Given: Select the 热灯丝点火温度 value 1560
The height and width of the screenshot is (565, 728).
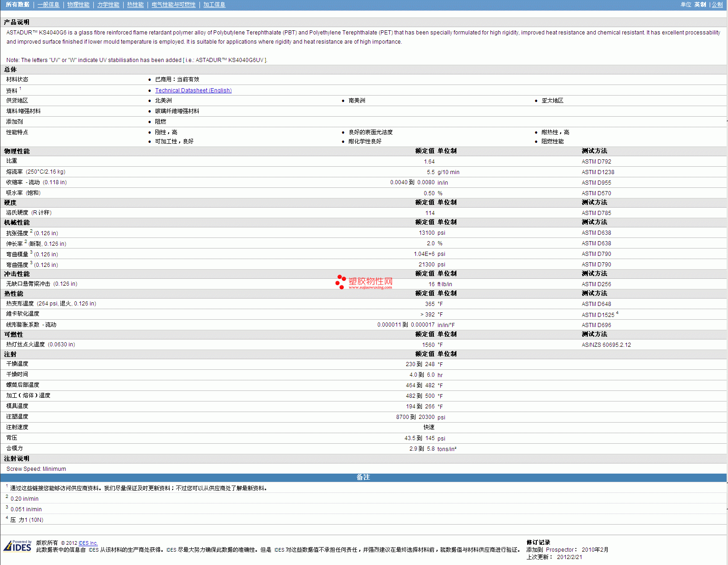Looking at the screenshot, I should point(428,345).
